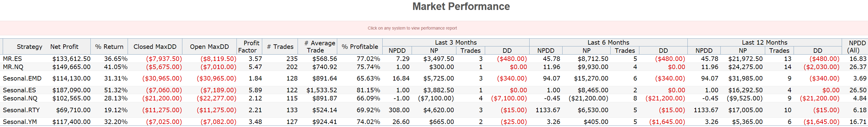Click the # Trades column header
868x127 pixels.
[x=280, y=47]
